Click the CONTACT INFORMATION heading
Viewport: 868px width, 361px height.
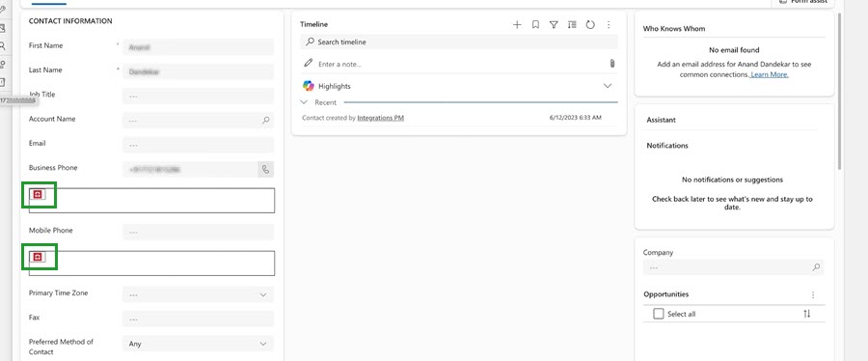tap(70, 21)
